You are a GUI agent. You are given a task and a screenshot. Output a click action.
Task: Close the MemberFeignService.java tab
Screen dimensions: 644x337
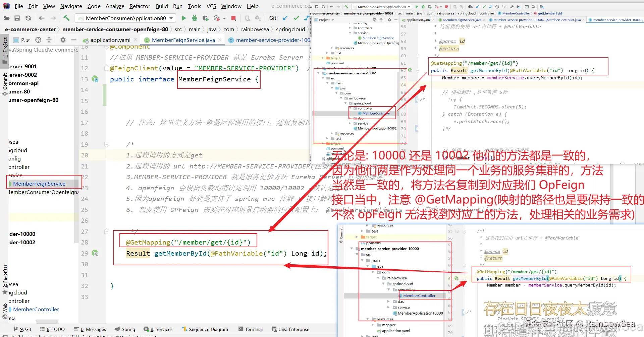220,40
